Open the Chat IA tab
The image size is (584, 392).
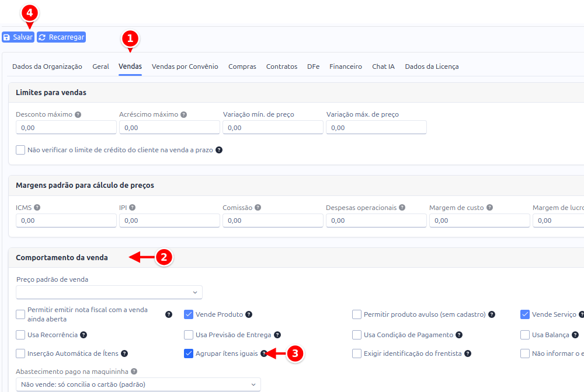pos(383,66)
